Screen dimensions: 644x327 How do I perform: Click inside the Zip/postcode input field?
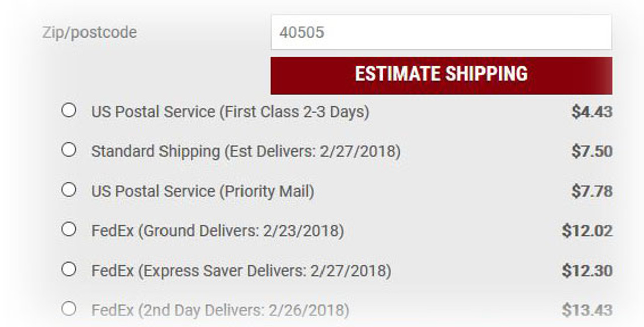pyautogui.click(x=441, y=32)
